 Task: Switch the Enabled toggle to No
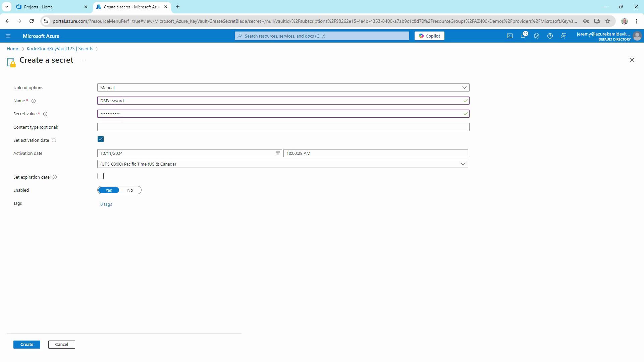coord(130,190)
